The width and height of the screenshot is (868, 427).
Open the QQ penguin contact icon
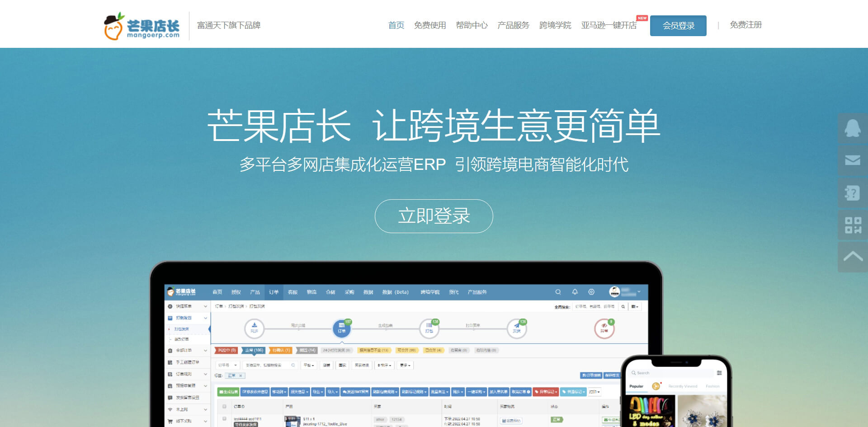[x=853, y=128]
